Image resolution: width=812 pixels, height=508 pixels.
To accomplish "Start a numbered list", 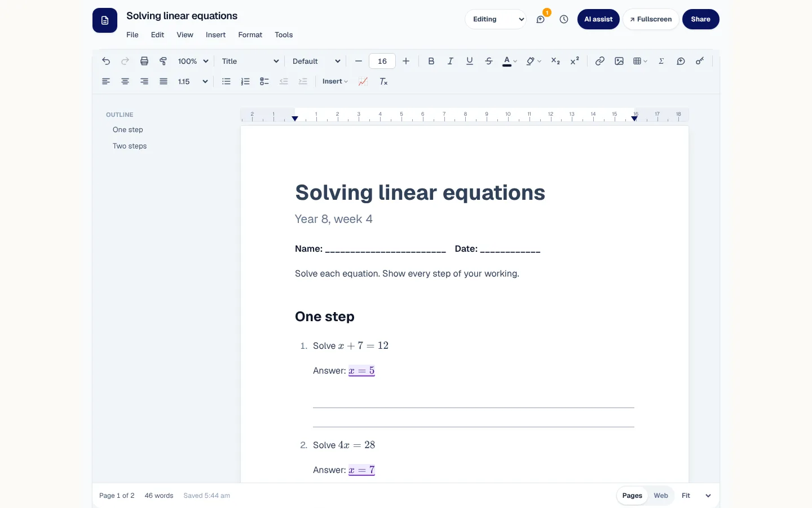I will pyautogui.click(x=245, y=81).
